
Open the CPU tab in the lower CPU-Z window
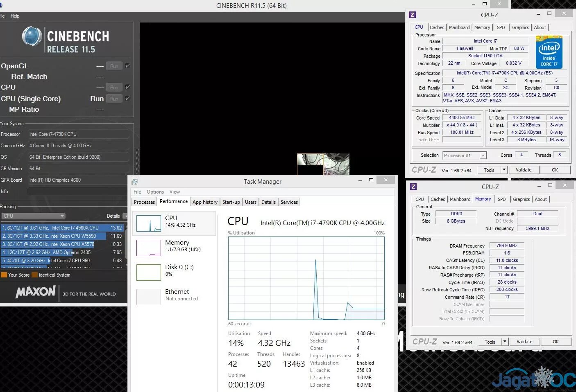pos(420,199)
